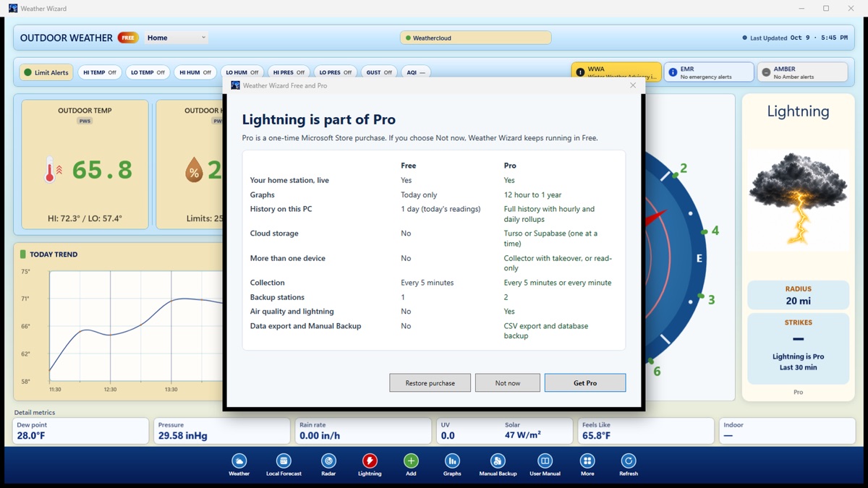This screenshot has height=488, width=868.
Task: Click the TODAY TREND chart title
Action: 54,254
